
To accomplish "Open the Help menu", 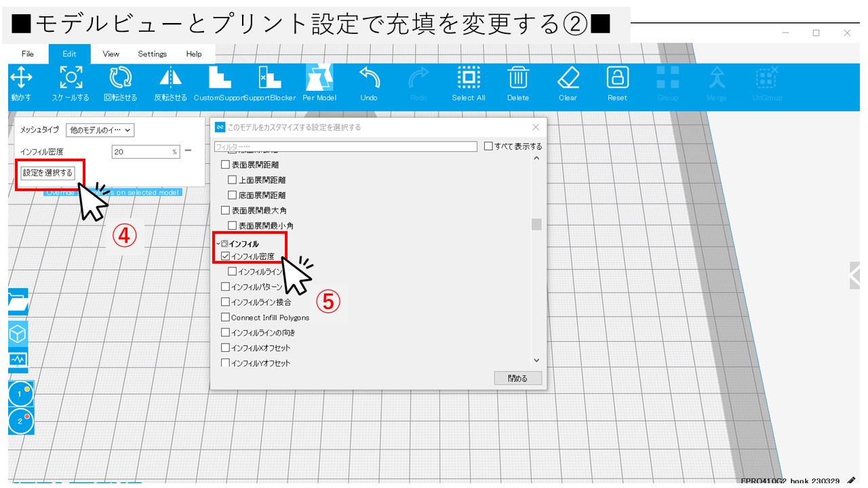I will 194,54.
